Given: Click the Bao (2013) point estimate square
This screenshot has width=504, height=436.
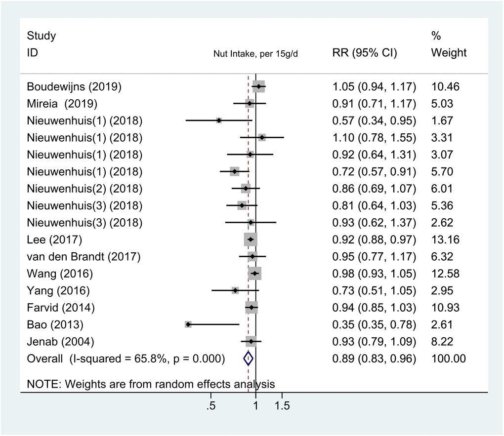Looking at the screenshot, I should pos(188,324).
